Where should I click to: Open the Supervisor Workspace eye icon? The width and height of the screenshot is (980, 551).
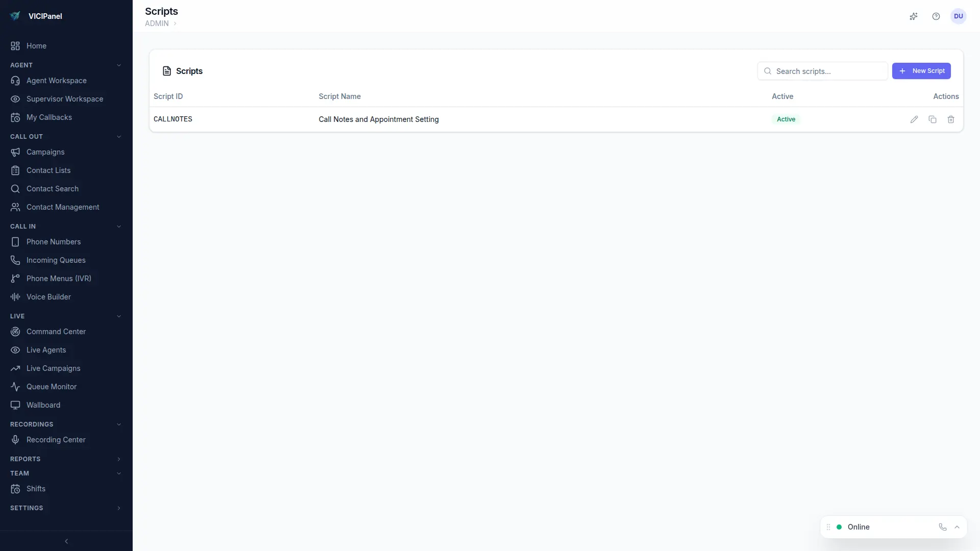15,99
